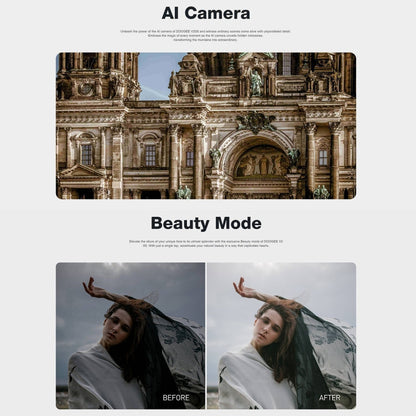Click the blue sky patch in cathedral photo

pyautogui.click(x=157, y=76)
